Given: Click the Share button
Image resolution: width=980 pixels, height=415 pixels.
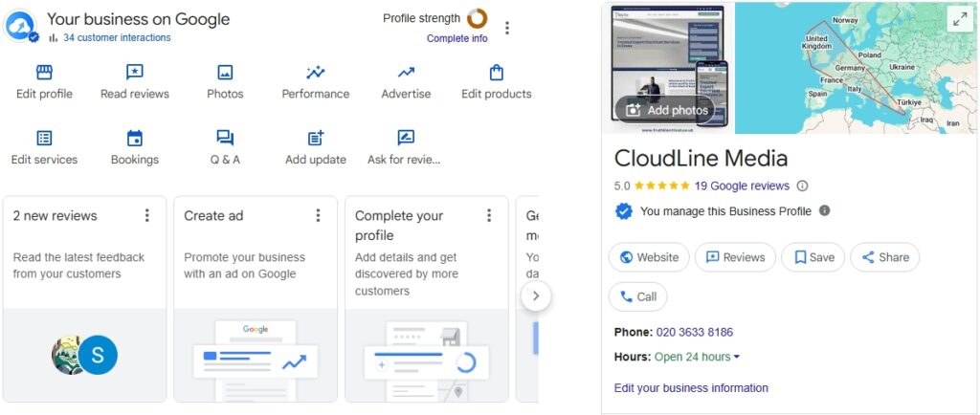Looking at the screenshot, I should 885,257.
